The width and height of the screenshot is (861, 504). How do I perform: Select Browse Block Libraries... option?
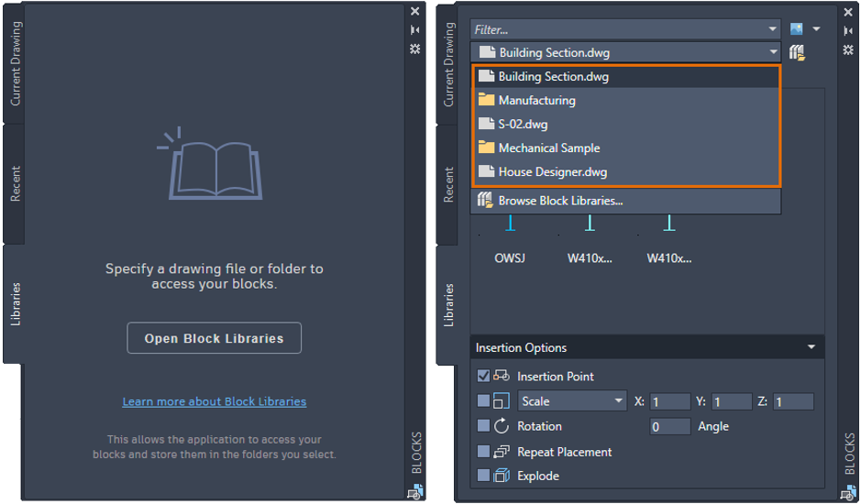pyautogui.click(x=625, y=201)
